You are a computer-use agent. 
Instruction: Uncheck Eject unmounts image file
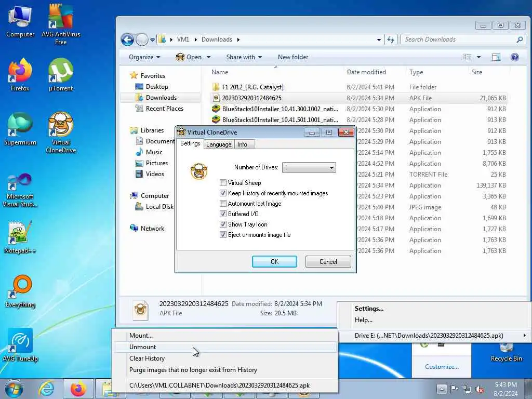(223, 234)
